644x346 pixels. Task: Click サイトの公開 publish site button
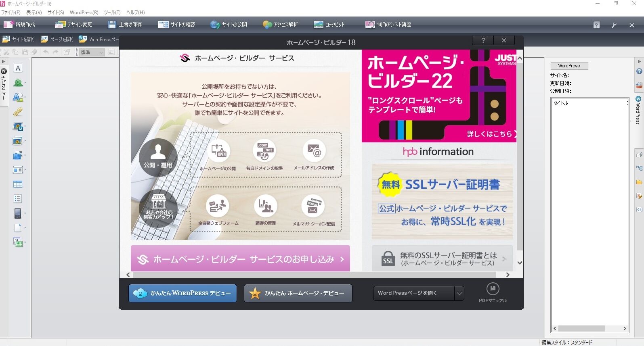[x=229, y=25]
